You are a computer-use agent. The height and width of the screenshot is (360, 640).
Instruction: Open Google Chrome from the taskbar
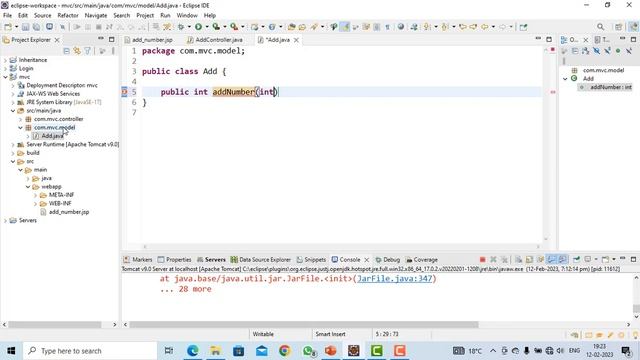pyautogui.click(x=284, y=351)
